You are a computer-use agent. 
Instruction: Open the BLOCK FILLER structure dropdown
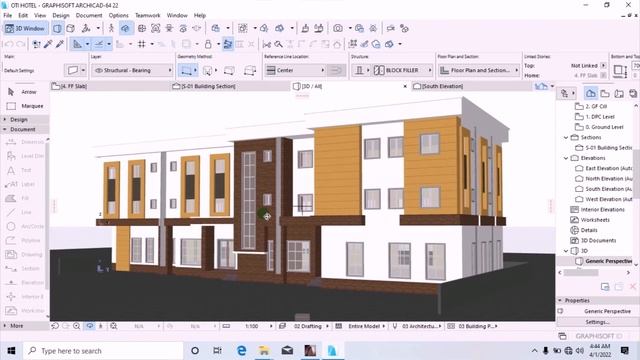click(x=402, y=70)
